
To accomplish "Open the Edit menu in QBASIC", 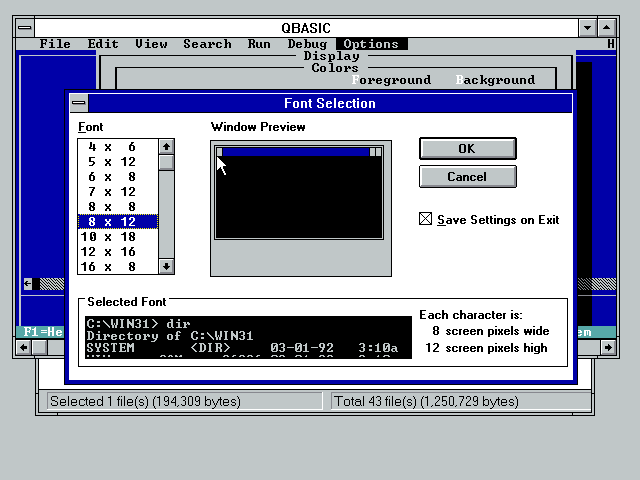I will pyautogui.click(x=103, y=44).
